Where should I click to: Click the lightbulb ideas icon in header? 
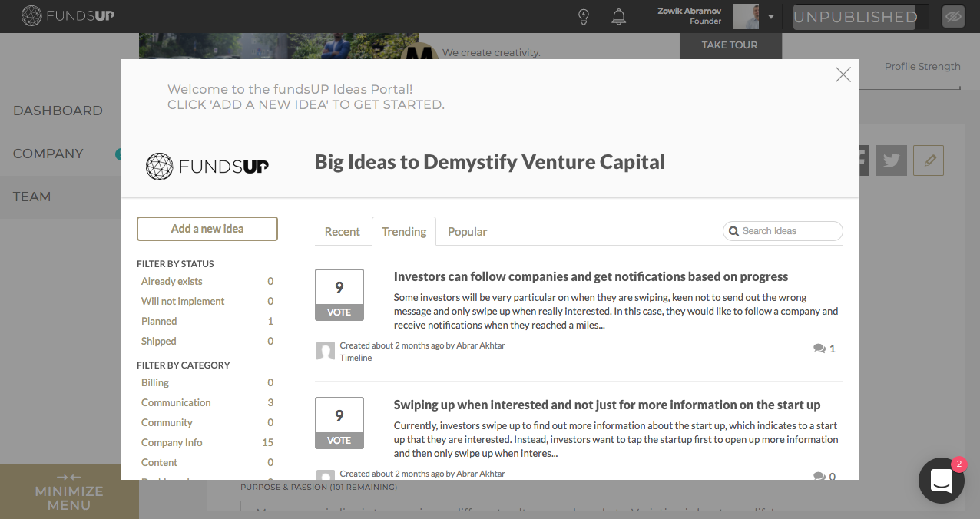tap(584, 17)
